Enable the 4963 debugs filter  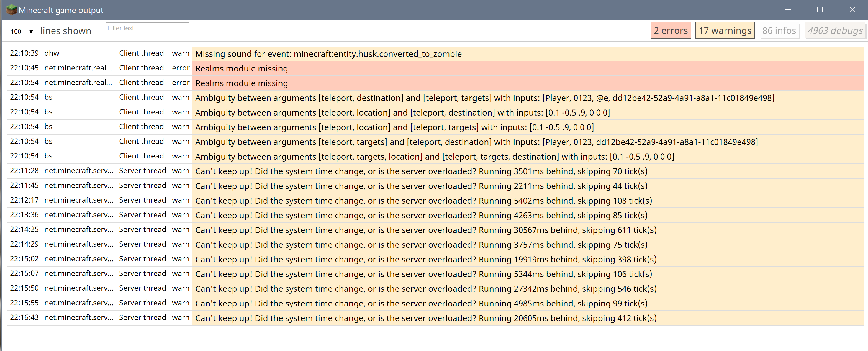[835, 31]
